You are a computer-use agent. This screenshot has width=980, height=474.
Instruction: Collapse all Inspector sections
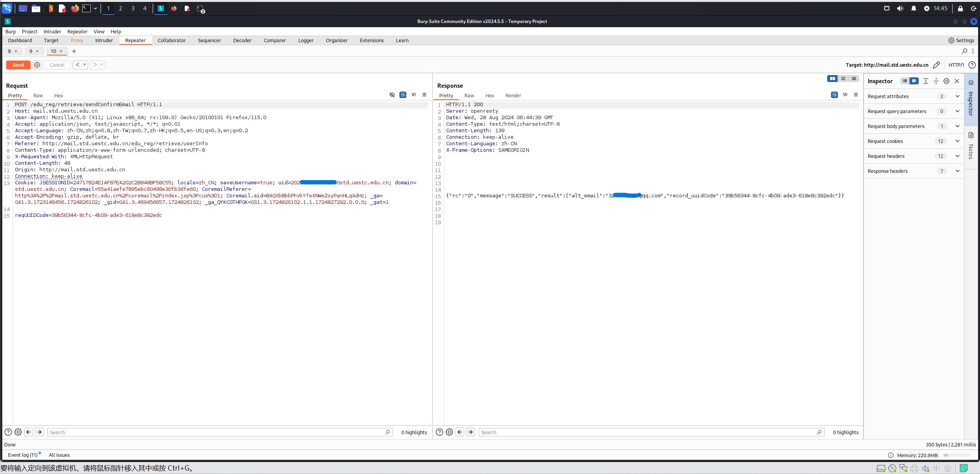(936, 81)
